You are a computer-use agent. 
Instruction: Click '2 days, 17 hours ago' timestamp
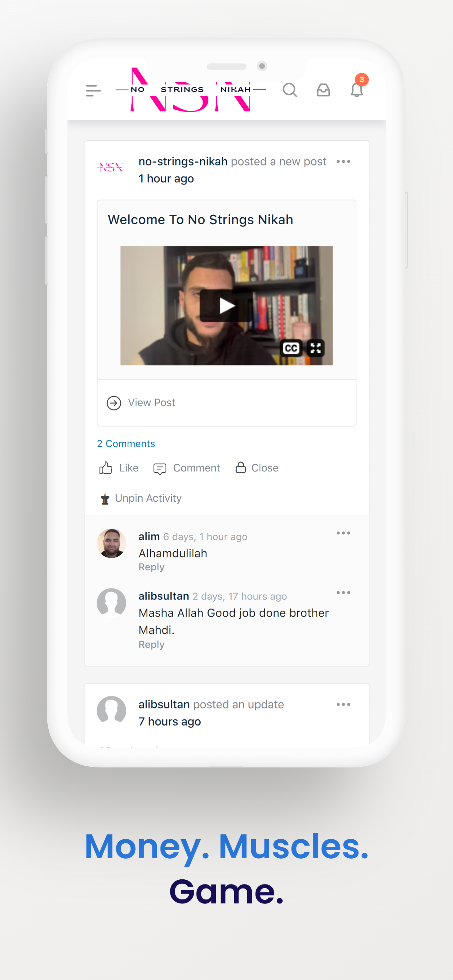pyautogui.click(x=240, y=596)
